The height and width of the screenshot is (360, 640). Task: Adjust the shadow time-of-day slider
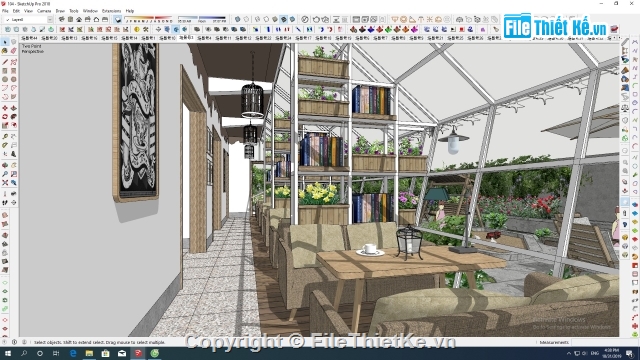pyautogui.click(x=202, y=19)
